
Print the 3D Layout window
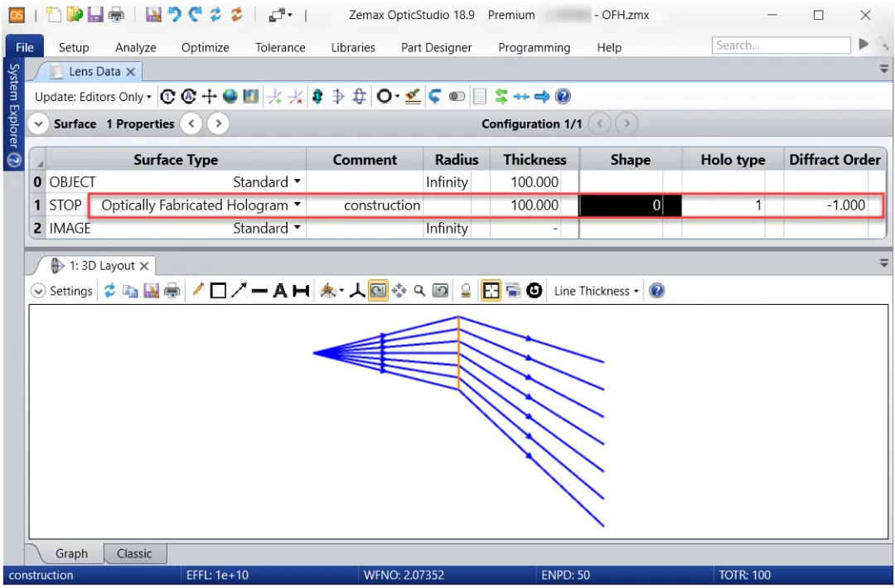tap(172, 291)
